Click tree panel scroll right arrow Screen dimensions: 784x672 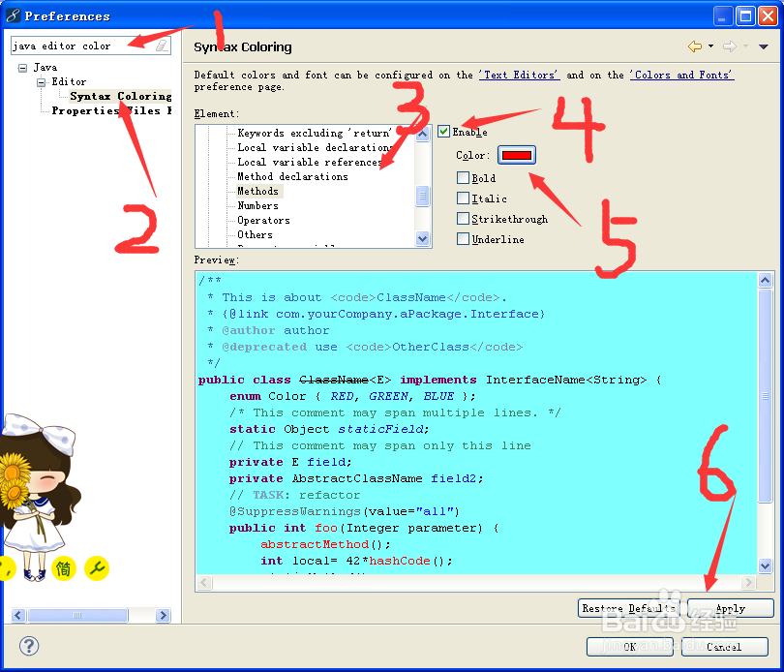[163, 615]
